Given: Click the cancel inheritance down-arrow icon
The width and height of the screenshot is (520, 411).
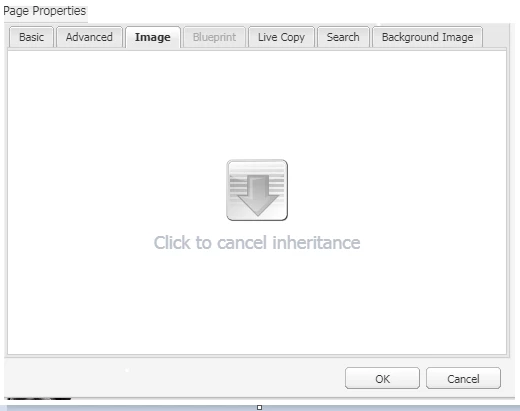Looking at the screenshot, I should tap(257, 190).
